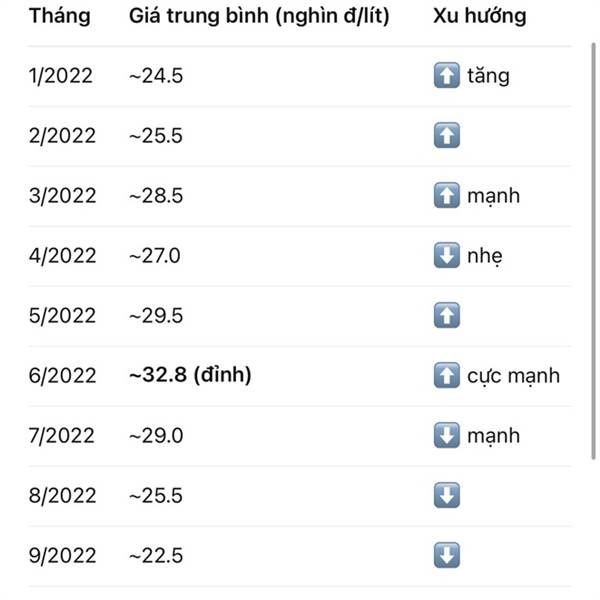Click the 1/2022 month cell
The width and height of the screenshot is (600, 600).
[61, 76]
